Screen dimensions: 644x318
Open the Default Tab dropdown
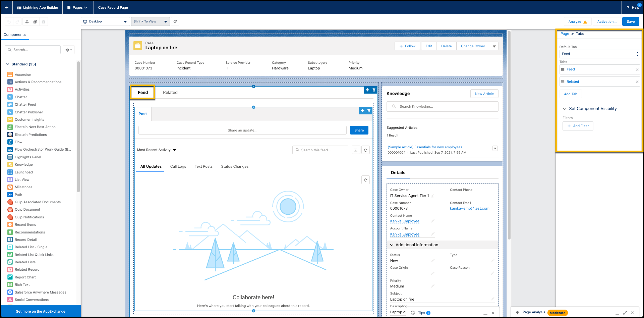(599, 54)
